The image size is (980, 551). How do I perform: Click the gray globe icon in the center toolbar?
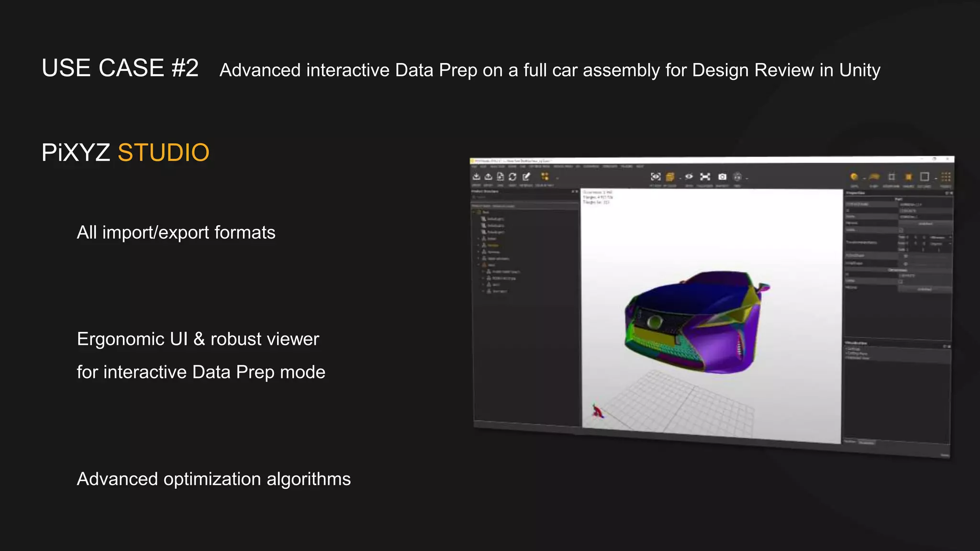(x=737, y=177)
